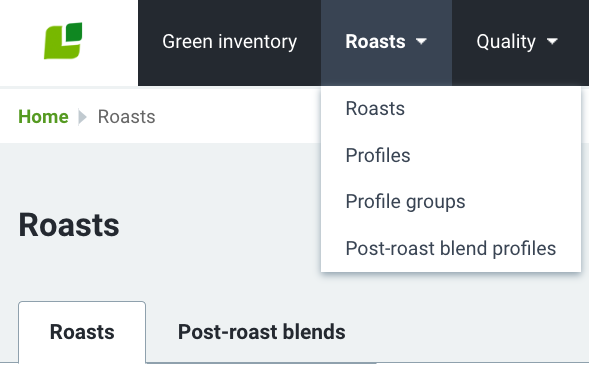Click gray background beside Roasts heading
Image resolution: width=589 pixels, height=370 pixels.
coord(218,225)
